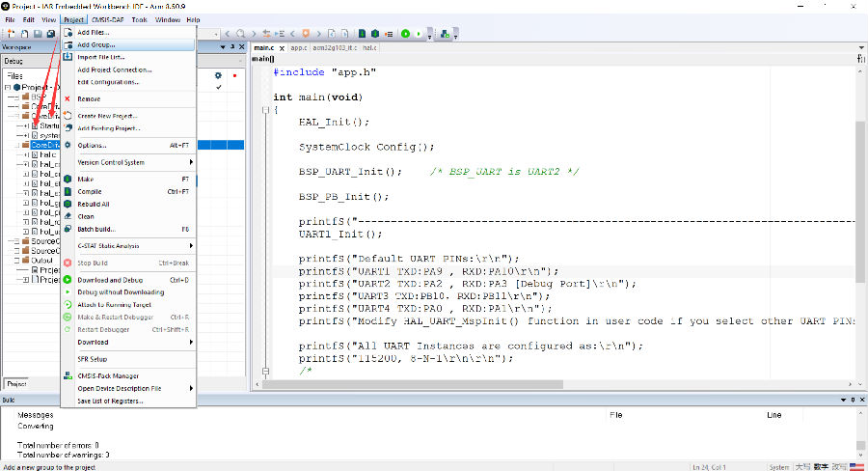Close the main.c editor tab

[281, 46]
